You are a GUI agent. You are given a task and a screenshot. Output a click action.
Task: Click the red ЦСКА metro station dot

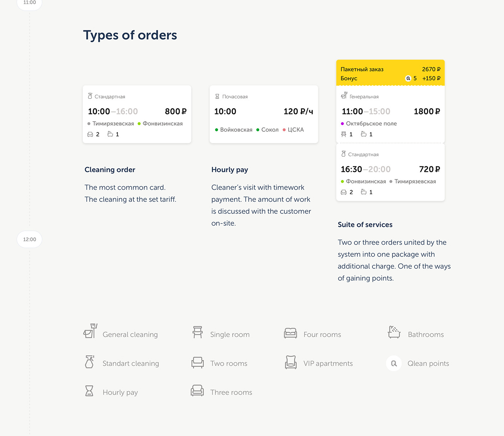pyautogui.click(x=284, y=130)
